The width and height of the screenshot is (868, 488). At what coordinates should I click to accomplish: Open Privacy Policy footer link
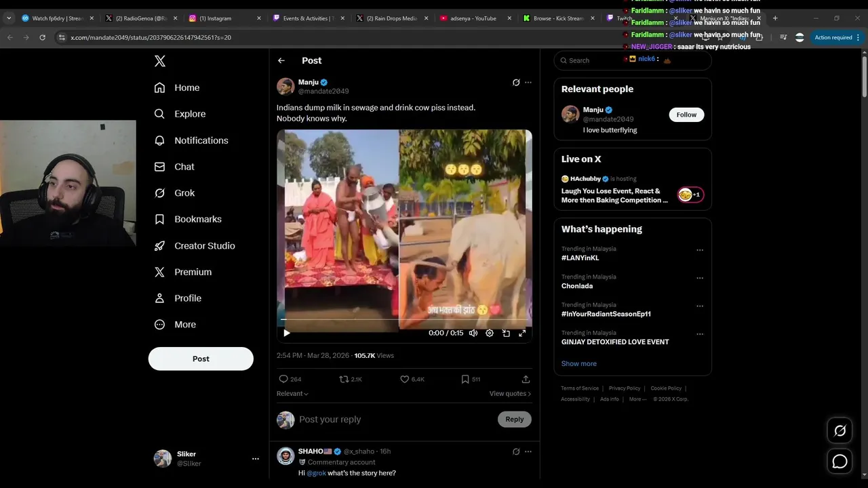pos(625,388)
